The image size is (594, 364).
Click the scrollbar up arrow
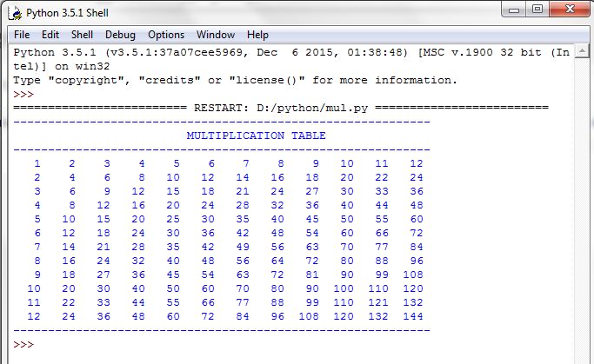pos(581,51)
